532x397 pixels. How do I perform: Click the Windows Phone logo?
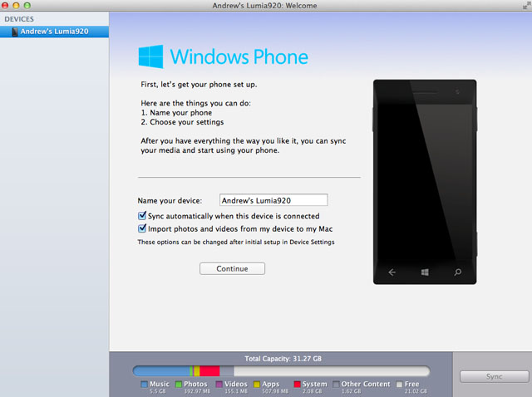click(224, 56)
